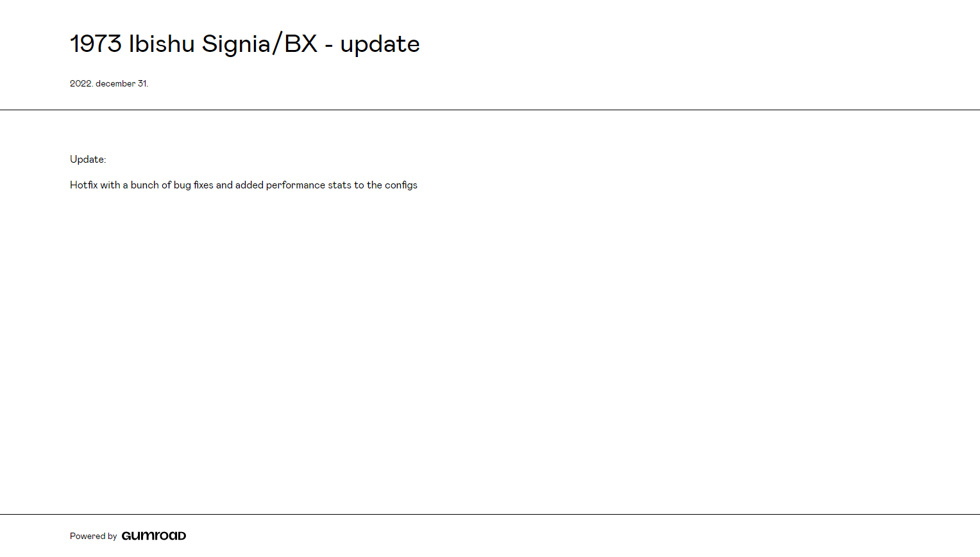
Task: Click the "Powered by" footer text
Action: pyautogui.click(x=94, y=536)
